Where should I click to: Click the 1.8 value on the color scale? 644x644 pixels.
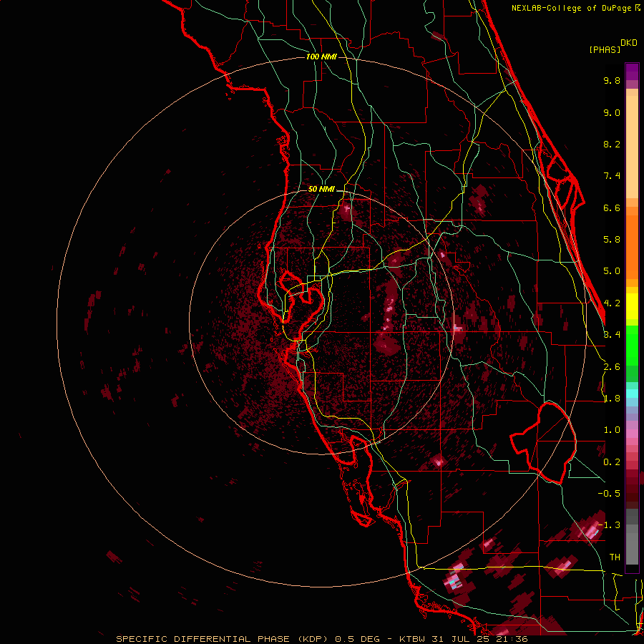[x=612, y=399]
